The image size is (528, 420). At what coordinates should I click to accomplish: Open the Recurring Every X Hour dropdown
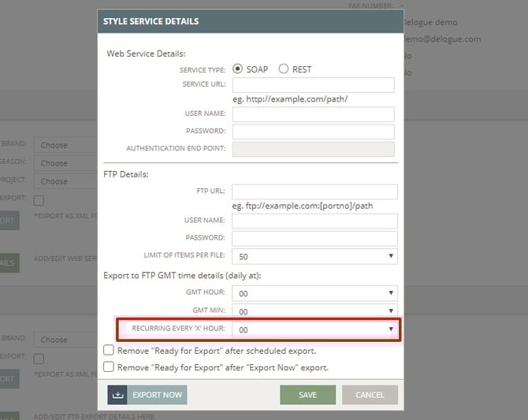314,329
